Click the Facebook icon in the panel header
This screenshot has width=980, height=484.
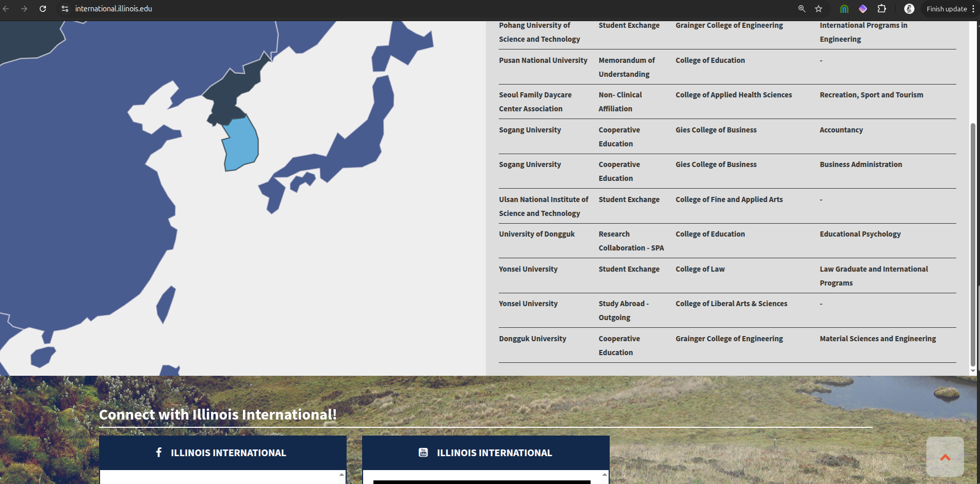pos(159,452)
